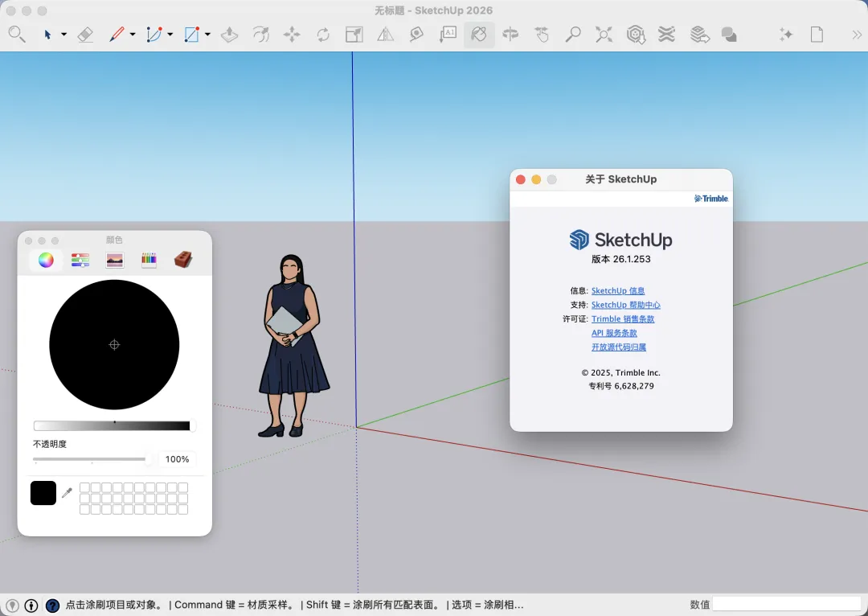Open Extension Warehouse from toolbar
868x616 pixels.
[666, 35]
